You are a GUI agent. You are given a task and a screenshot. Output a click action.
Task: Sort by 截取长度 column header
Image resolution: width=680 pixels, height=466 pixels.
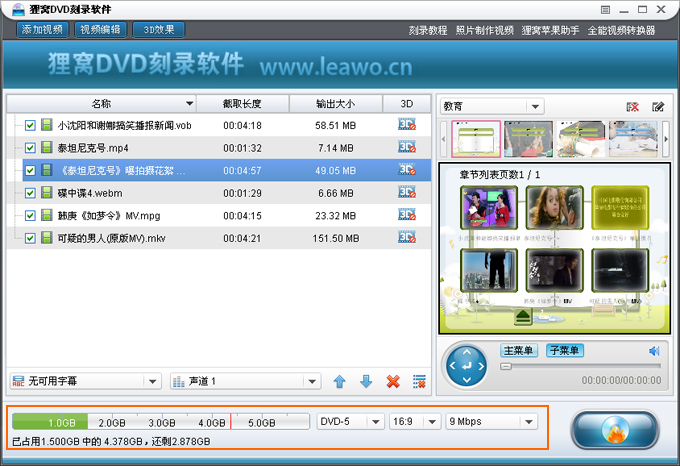[x=242, y=104]
